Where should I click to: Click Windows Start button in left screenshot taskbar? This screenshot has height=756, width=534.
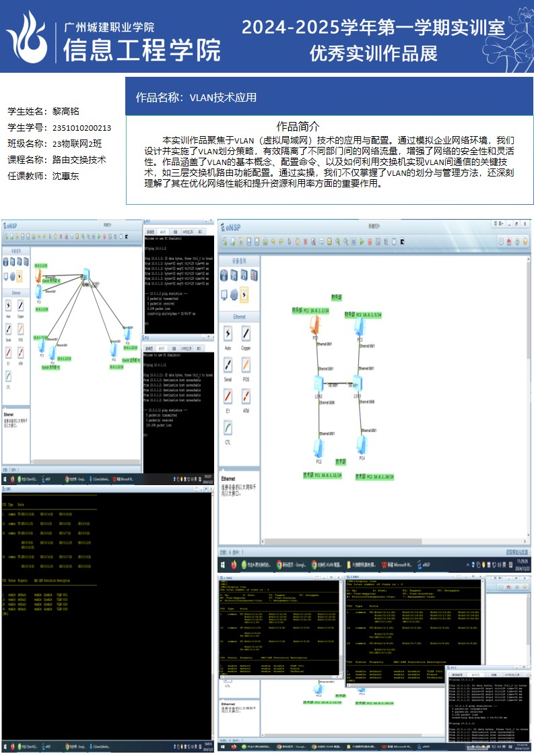(6, 478)
